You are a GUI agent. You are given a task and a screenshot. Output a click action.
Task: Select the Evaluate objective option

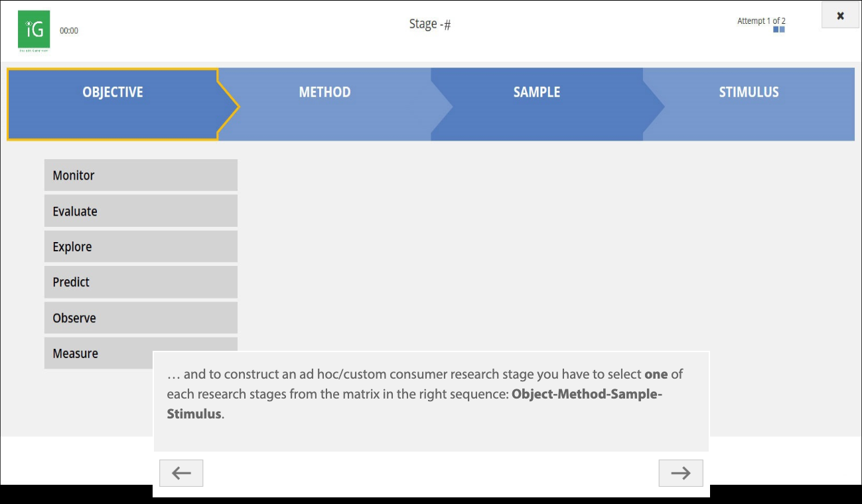(141, 211)
